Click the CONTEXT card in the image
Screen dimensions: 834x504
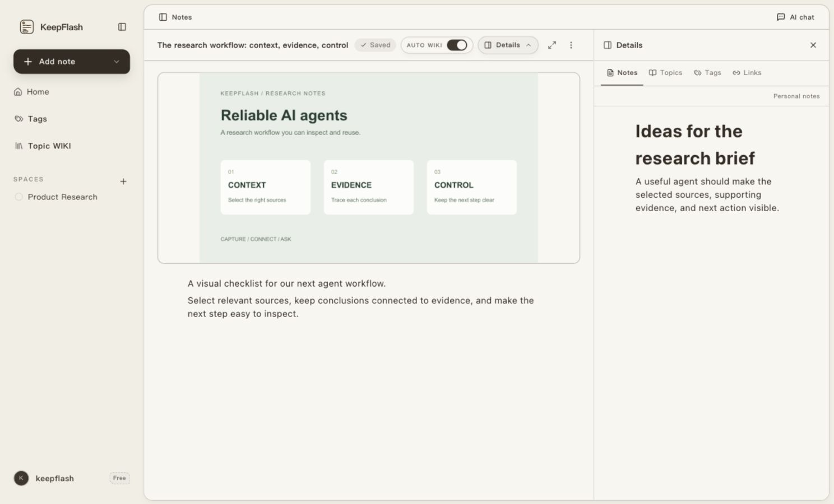266,187
